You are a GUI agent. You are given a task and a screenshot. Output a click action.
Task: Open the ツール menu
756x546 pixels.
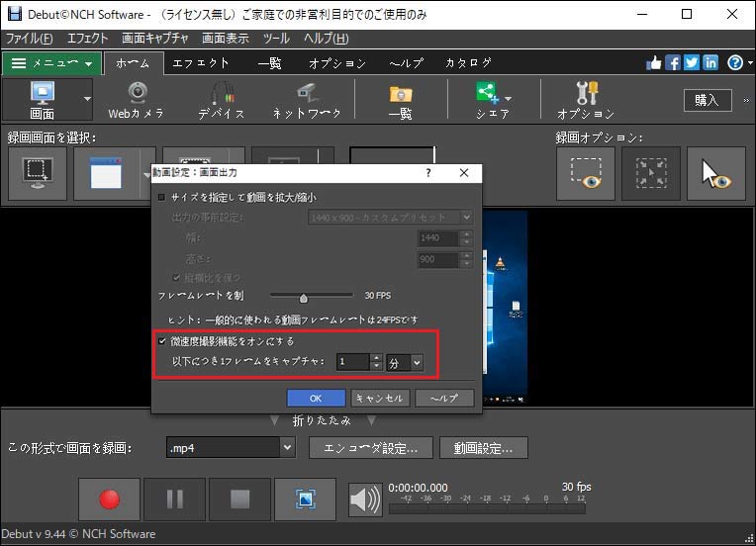point(276,38)
